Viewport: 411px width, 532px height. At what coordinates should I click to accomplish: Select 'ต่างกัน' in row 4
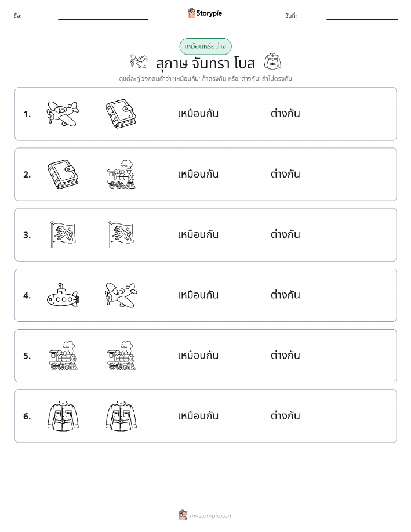click(x=285, y=295)
